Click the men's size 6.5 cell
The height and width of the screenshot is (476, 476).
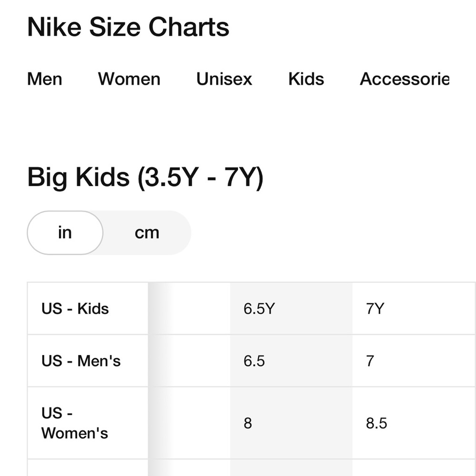tap(254, 361)
